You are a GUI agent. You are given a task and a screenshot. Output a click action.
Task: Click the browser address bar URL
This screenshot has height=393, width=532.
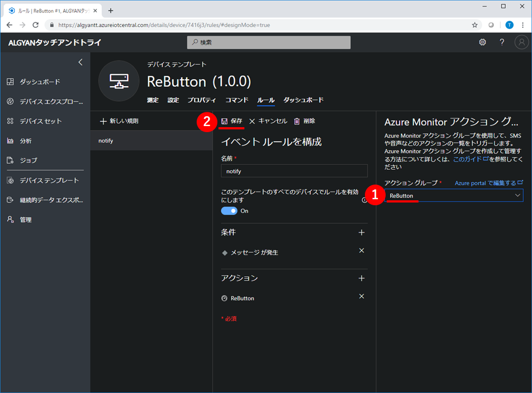164,25
